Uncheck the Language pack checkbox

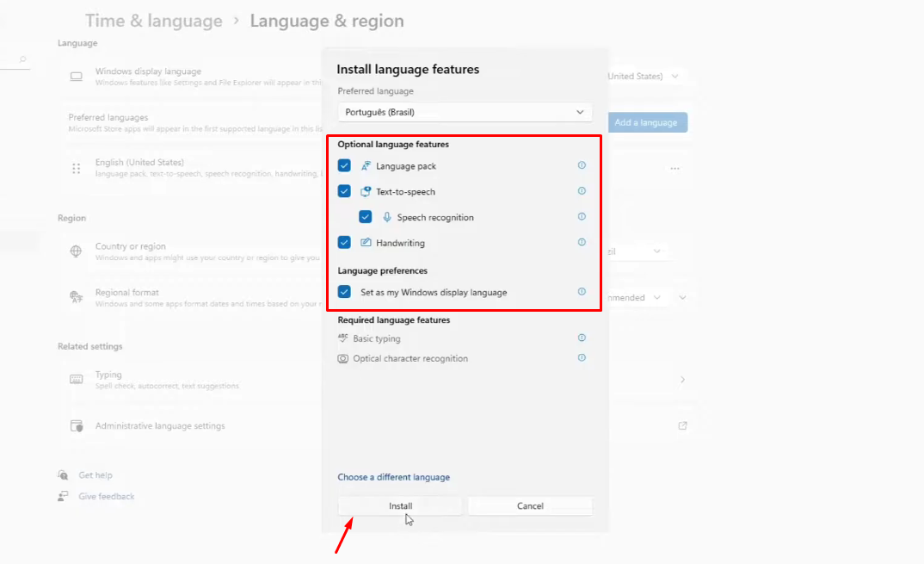tap(344, 166)
